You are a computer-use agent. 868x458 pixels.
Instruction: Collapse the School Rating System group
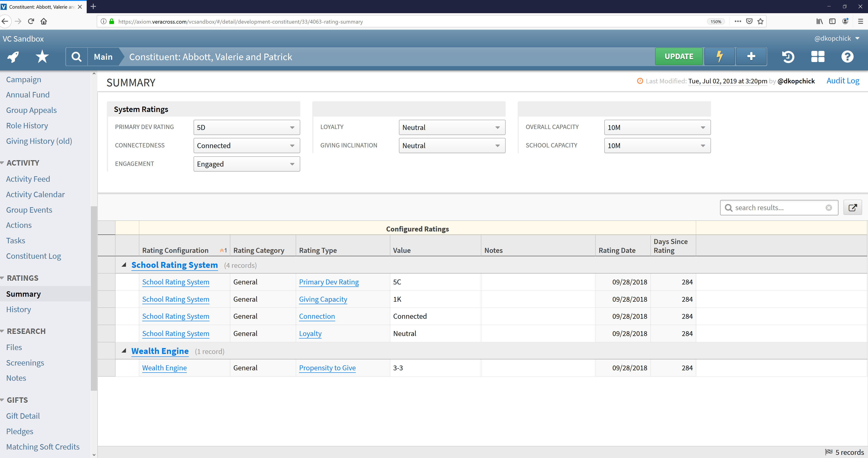124,265
